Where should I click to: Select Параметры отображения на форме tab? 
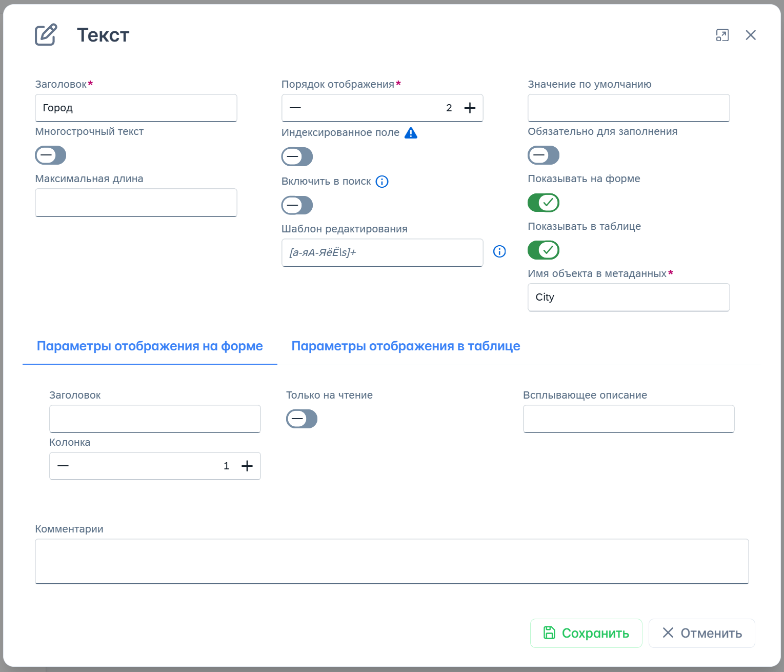(x=150, y=346)
